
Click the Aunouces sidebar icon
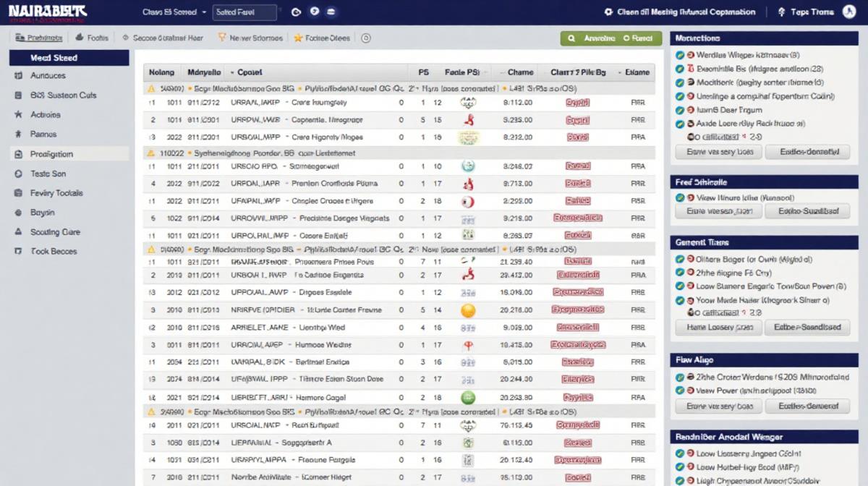pos(17,75)
